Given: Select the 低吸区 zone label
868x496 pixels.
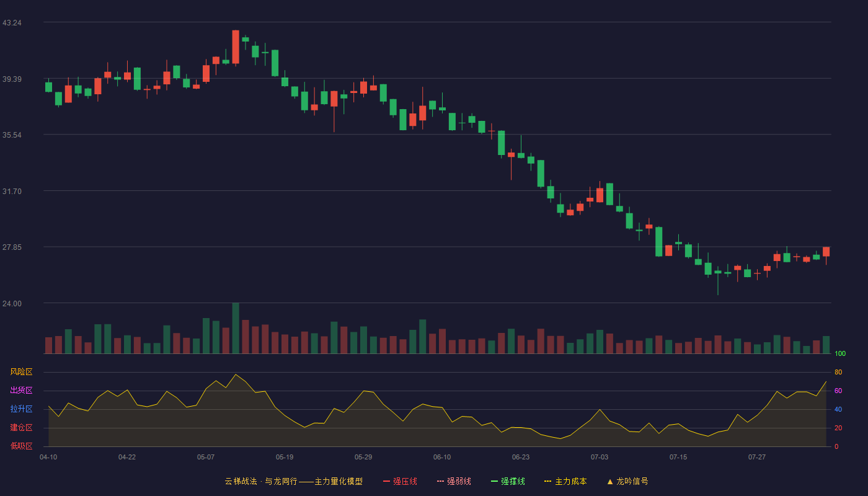Looking at the screenshot, I should pyautogui.click(x=21, y=446).
